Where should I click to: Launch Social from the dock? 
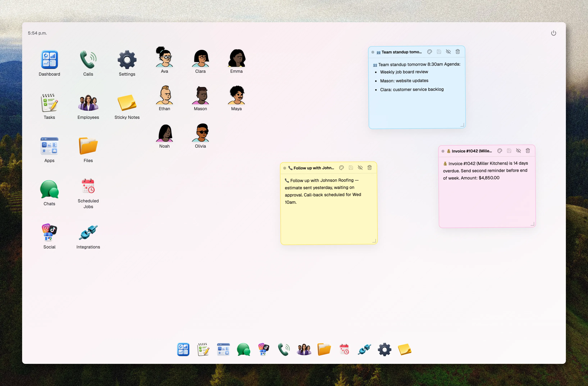(264, 349)
